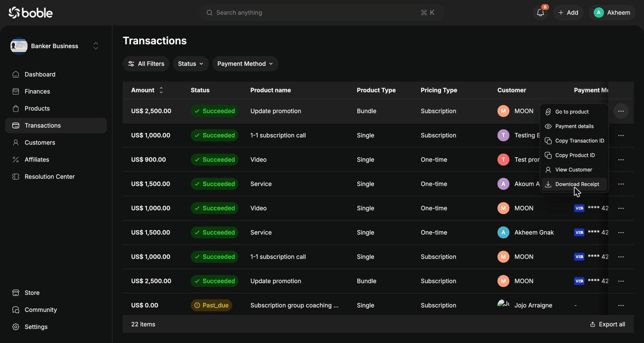Open the Akheem profile menu
Screen dimensions: 644x343
click(x=612, y=13)
